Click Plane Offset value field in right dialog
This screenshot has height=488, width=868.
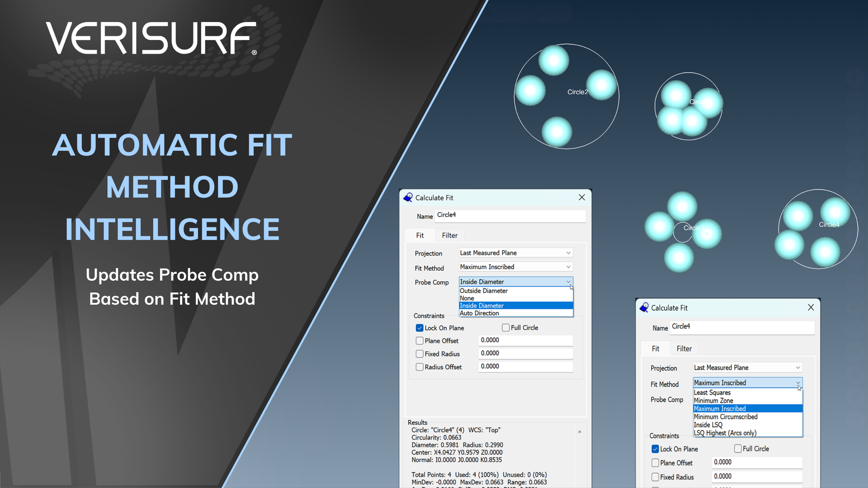point(757,462)
